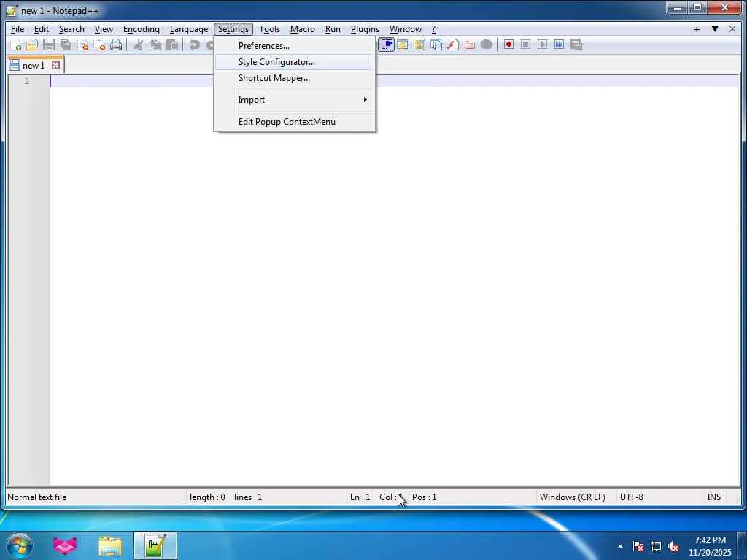Open the Document List icon
Image resolution: width=747 pixels, height=560 pixels.
[x=436, y=44]
